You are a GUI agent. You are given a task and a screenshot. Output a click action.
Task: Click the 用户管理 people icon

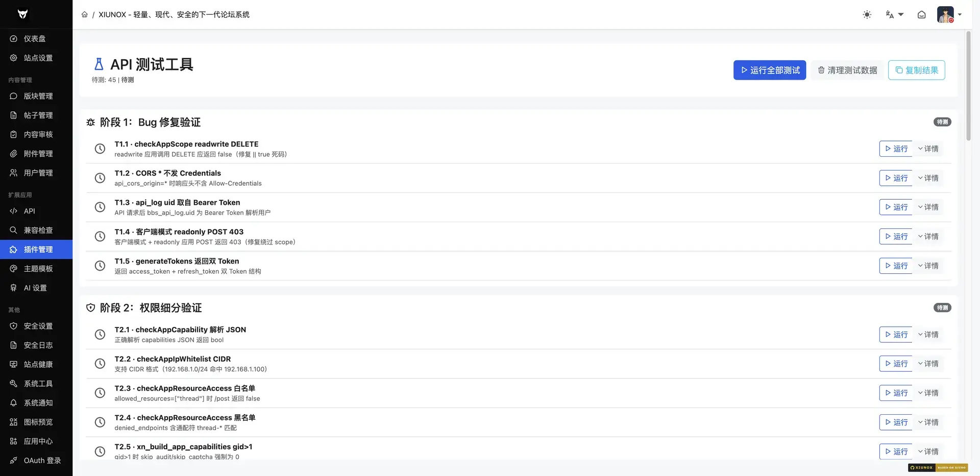[14, 173]
